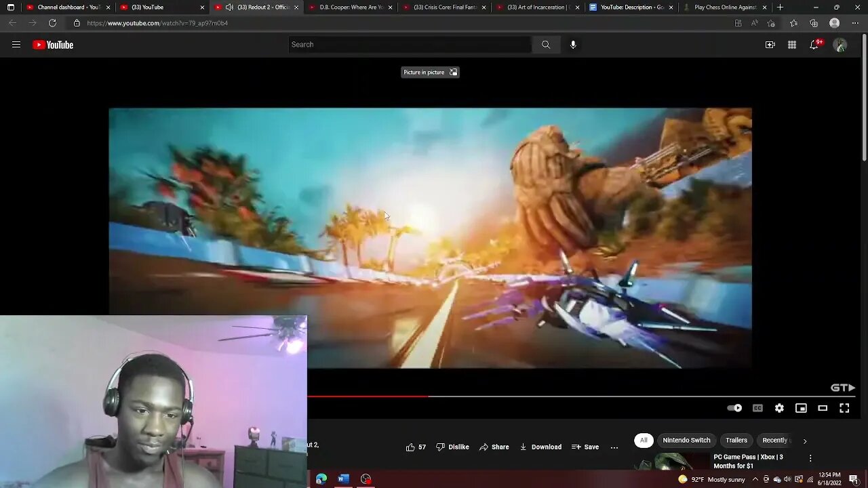Dismiss the Picture in picture overlay button

pyautogui.click(x=430, y=72)
